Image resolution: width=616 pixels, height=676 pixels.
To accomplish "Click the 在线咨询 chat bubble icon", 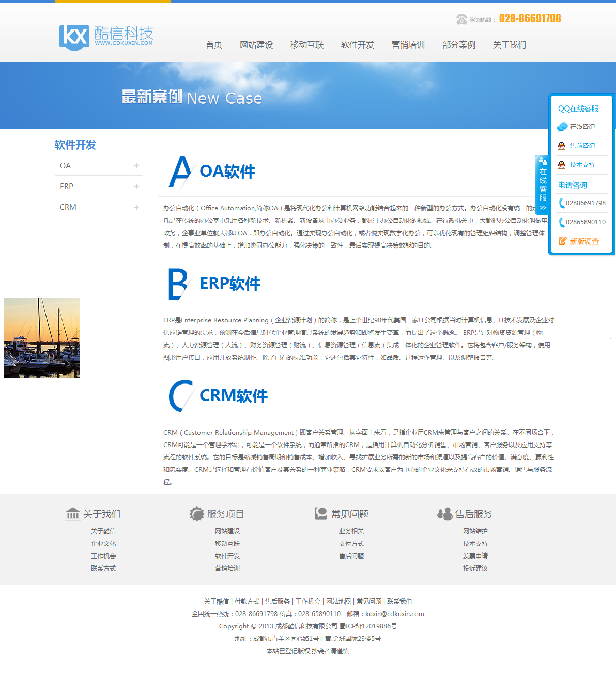I will (562, 127).
